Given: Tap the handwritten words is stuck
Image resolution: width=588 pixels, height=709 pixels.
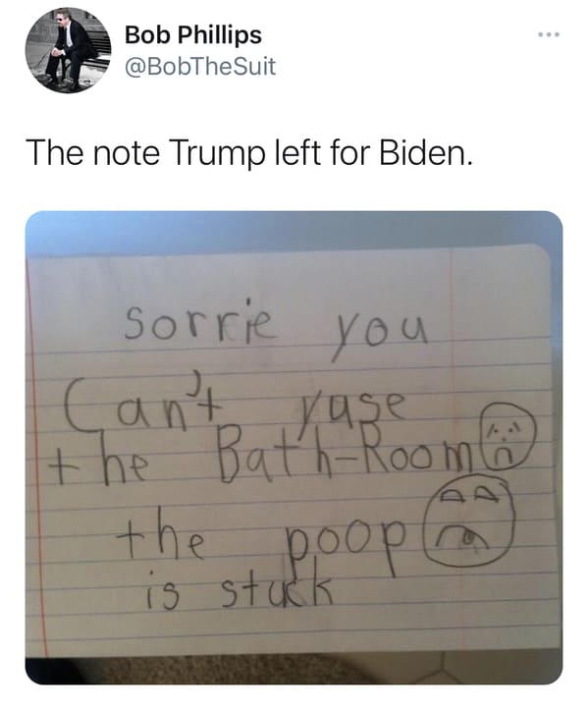Looking at the screenshot, I should click(x=240, y=589).
